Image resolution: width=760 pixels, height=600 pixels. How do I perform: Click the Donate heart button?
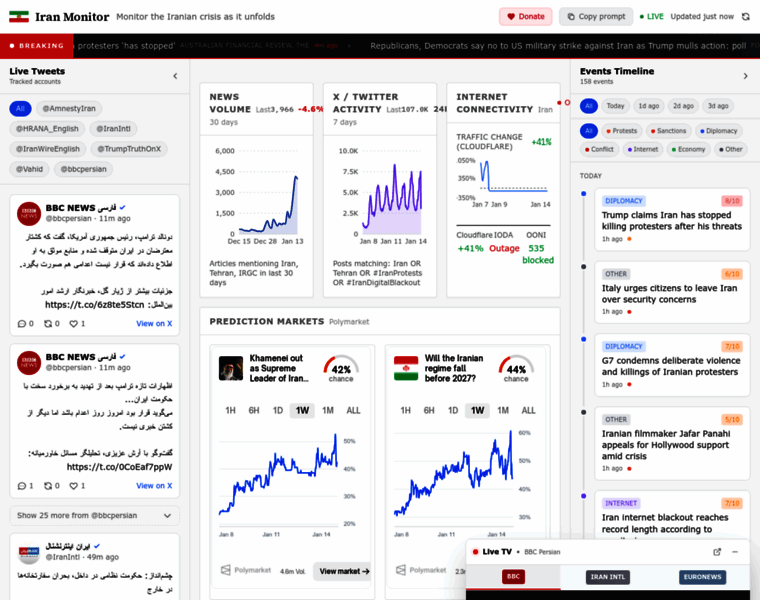[525, 16]
